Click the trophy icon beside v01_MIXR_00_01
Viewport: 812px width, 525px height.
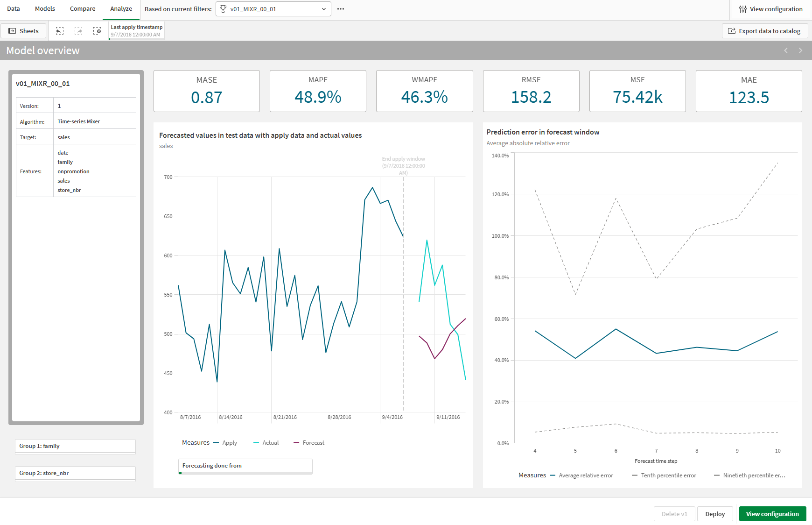pos(223,8)
